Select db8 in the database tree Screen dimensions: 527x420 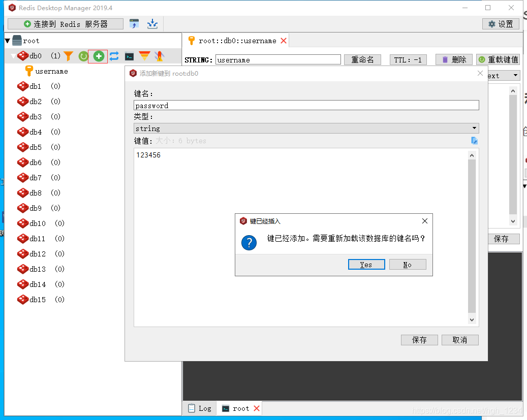tap(35, 193)
